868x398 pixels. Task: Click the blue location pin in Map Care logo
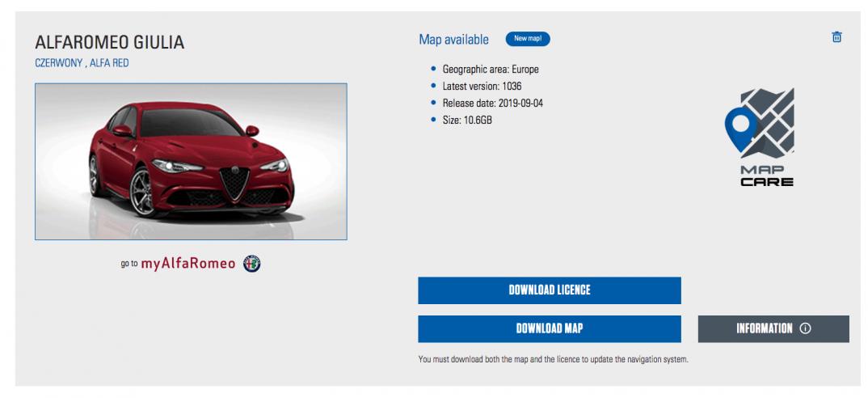[739, 129]
